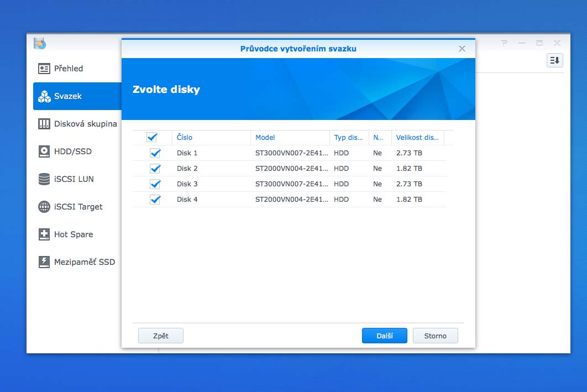Click the Disková skupina icon

click(44, 124)
